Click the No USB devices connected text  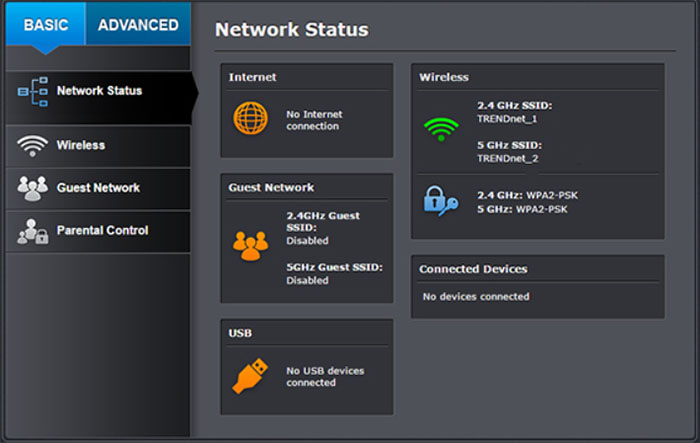click(x=325, y=376)
